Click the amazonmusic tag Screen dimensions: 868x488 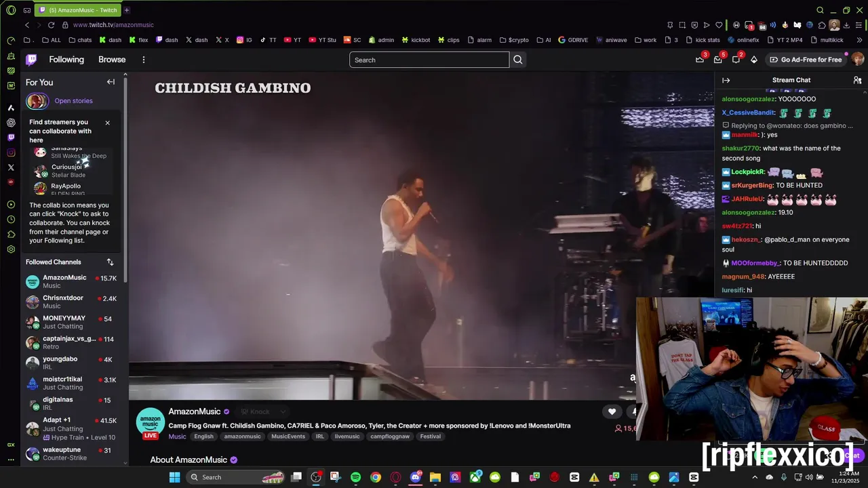[242, 436]
